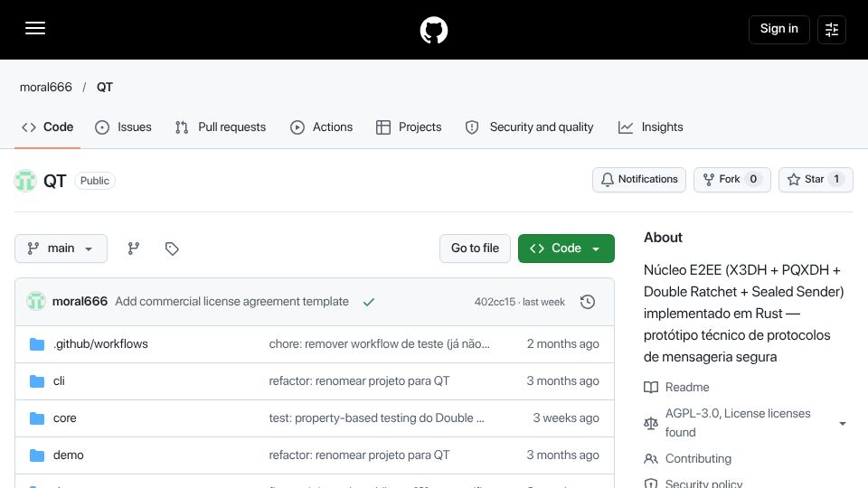Open the Security policy link

point(693,483)
